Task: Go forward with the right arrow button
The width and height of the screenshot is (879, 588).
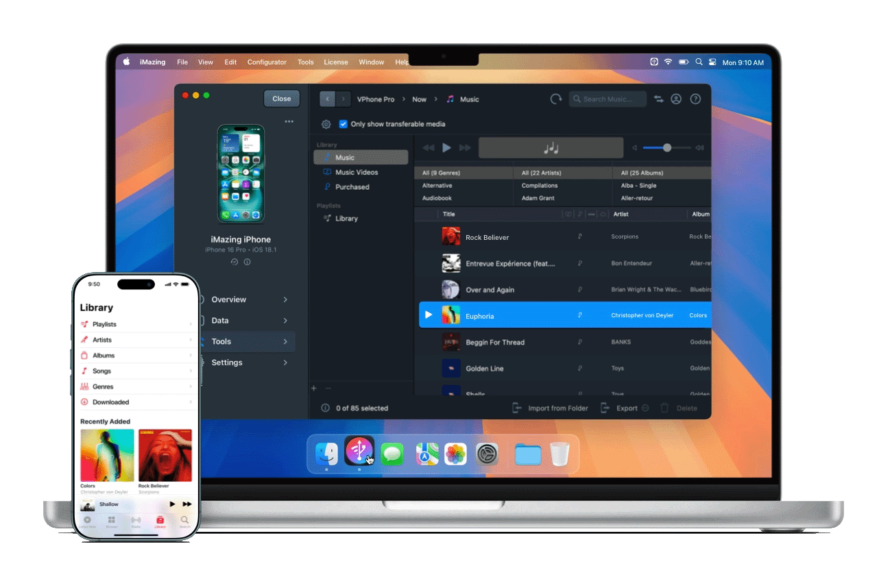Action: pos(343,99)
